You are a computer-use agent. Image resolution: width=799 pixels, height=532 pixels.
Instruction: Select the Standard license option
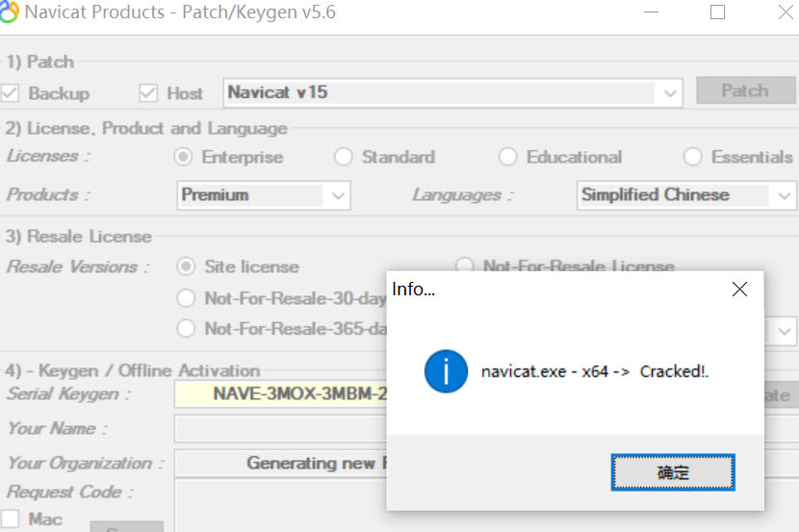pos(344,157)
